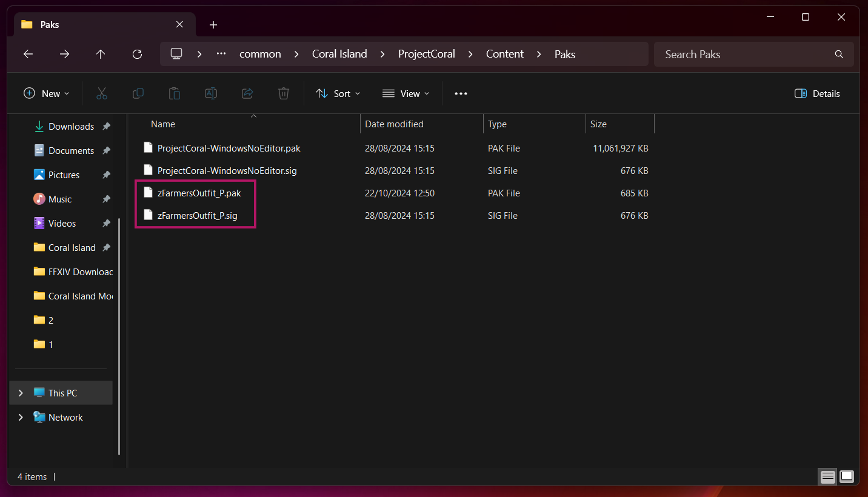This screenshot has height=497, width=868.
Task: Click the PC monitor icon in address bar
Action: click(x=176, y=54)
